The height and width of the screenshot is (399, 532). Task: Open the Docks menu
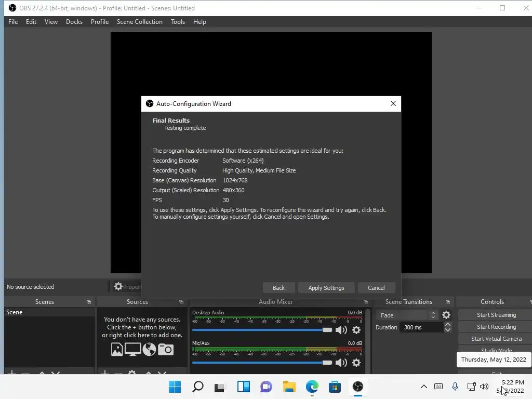74,22
